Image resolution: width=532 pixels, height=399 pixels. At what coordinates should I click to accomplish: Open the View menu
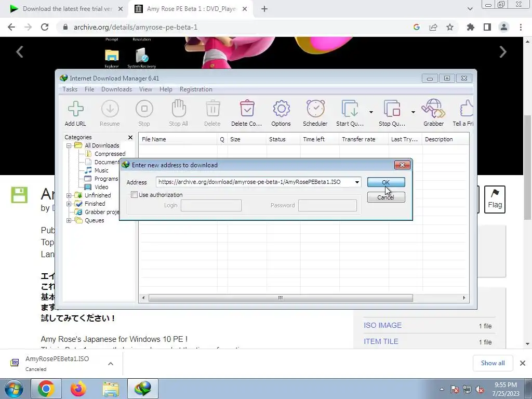[x=145, y=89]
